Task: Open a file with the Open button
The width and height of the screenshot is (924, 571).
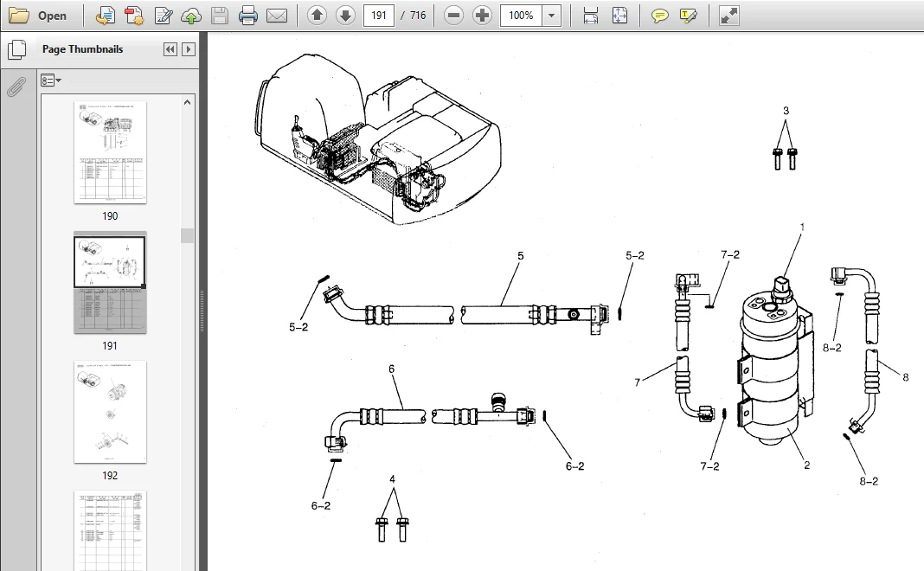Action: (x=38, y=16)
